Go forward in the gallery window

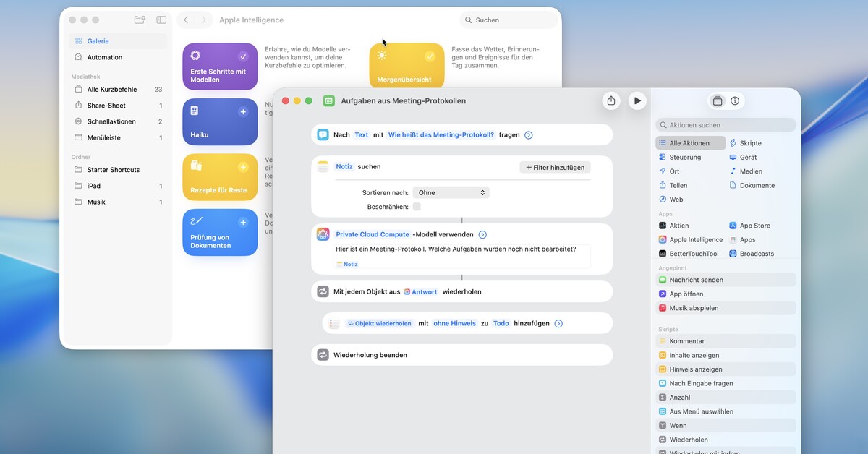tap(204, 20)
